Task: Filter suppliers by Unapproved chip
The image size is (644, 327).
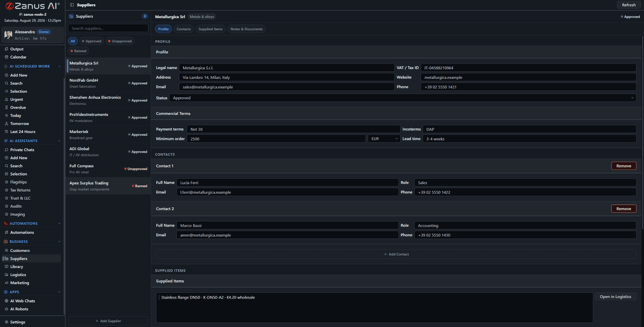Action: point(119,41)
